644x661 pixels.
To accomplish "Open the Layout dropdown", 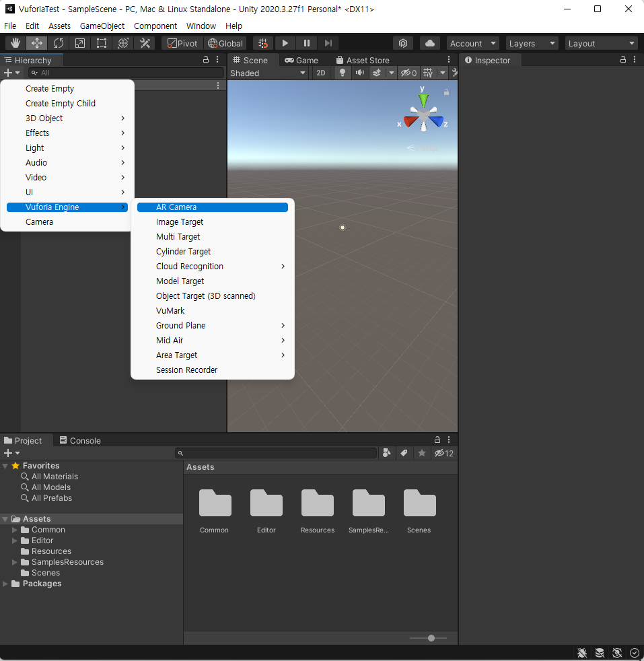I will (602, 44).
